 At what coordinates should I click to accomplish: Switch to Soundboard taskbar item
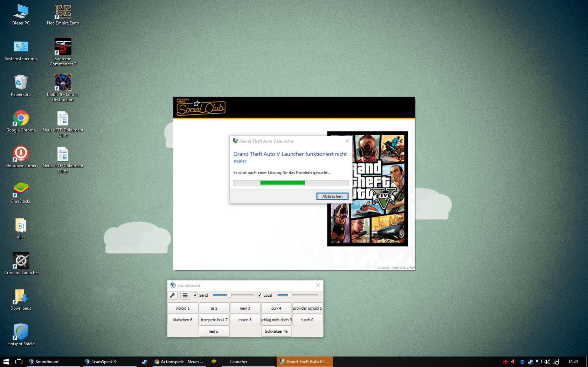coord(54,362)
